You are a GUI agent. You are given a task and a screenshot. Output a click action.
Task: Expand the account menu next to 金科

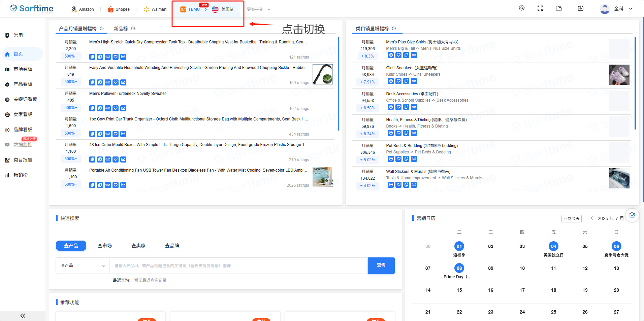click(631, 8)
